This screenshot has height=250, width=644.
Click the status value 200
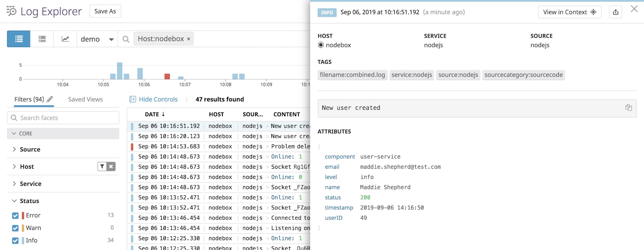(365, 197)
